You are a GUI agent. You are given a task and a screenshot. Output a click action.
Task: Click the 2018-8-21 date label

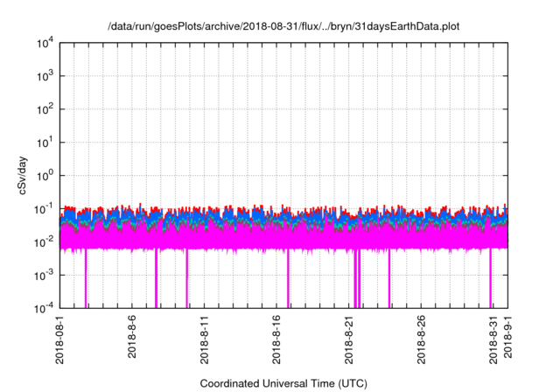(349, 339)
